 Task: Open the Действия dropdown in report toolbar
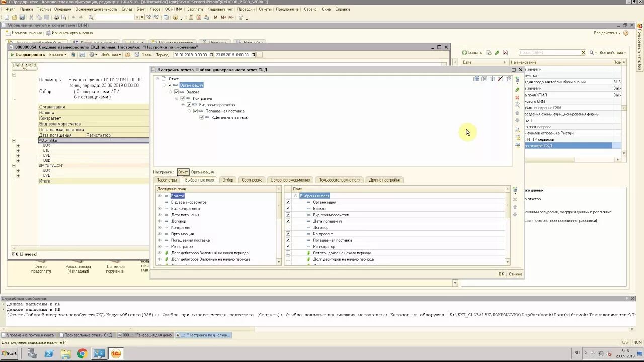point(111,55)
